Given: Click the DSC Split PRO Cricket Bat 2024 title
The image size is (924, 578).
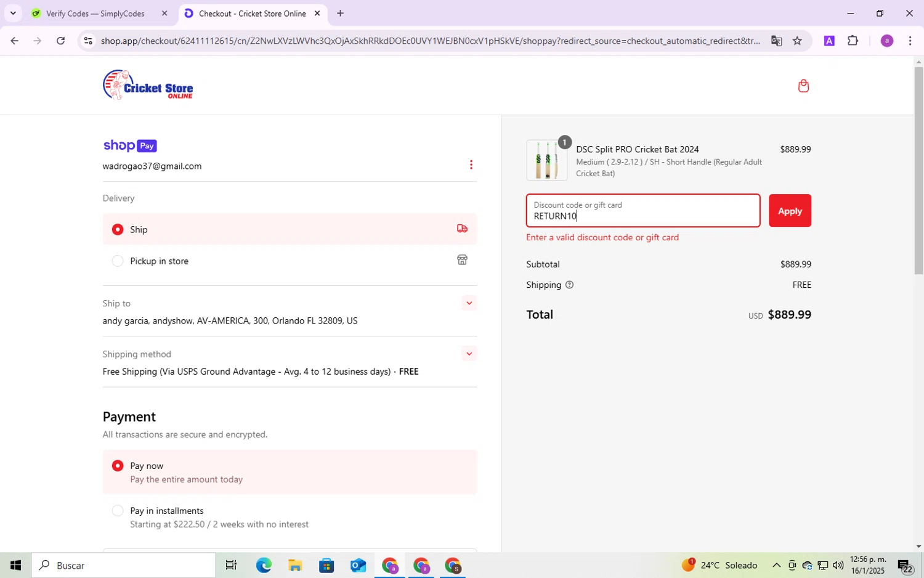Looking at the screenshot, I should tap(638, 149).
